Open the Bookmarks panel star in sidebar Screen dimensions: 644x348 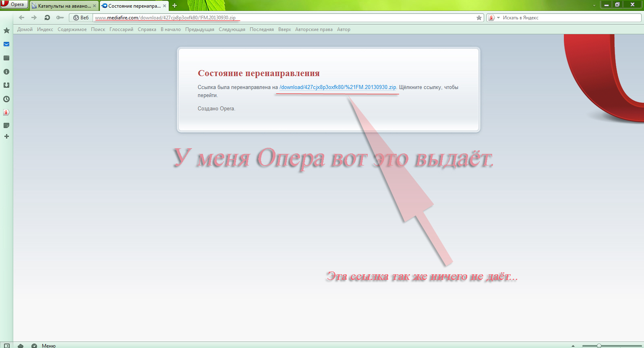pyautogui.click(x=6, y=31)
